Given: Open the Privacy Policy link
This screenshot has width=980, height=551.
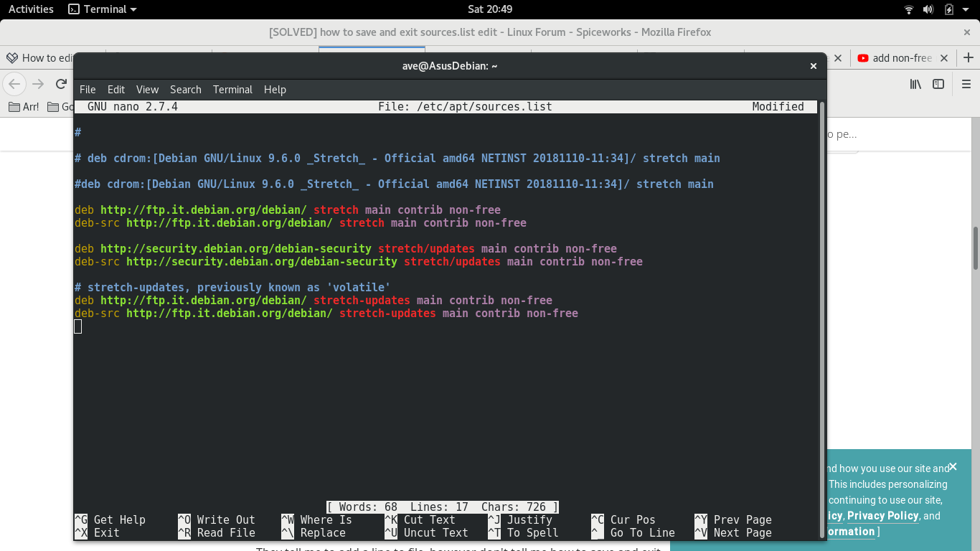Looking at the screenshot, I should [882, 516].
